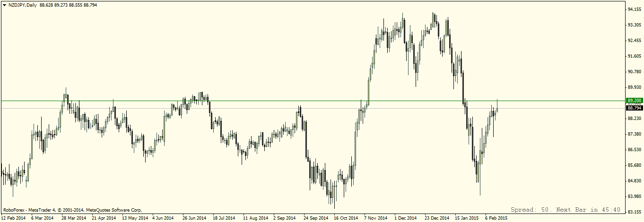This screenshot has height=222, width=644.
Task: Click the 1 Dec 2014 date label
Action: [406, 218]
